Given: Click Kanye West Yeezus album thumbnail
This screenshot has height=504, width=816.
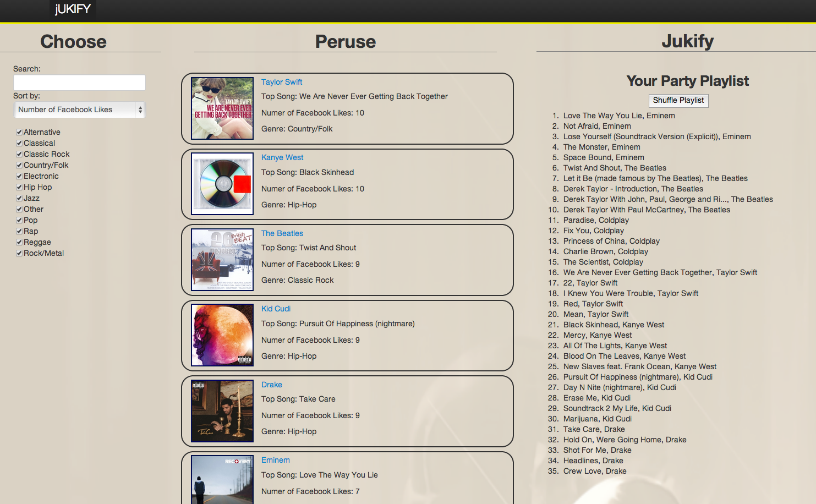Looking at the screenshot, I should (x=222, y=184).
